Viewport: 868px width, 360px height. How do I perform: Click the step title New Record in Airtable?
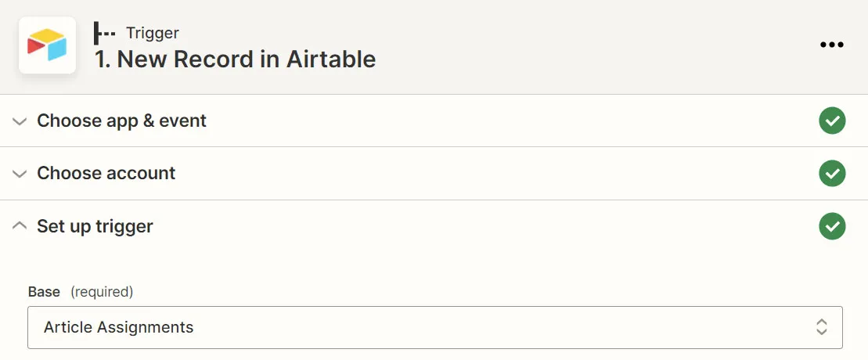[235, 59]
